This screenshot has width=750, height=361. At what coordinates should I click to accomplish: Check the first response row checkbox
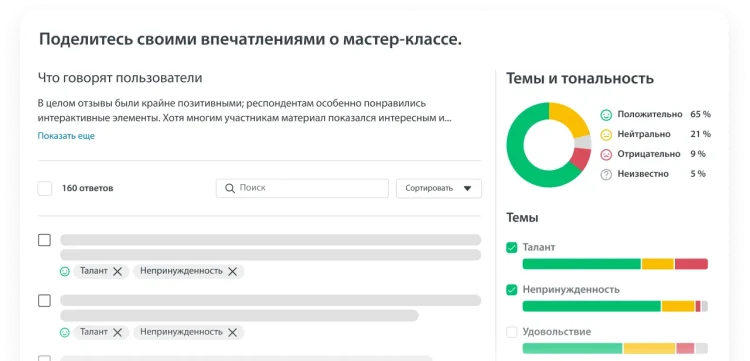coord(44,240)
